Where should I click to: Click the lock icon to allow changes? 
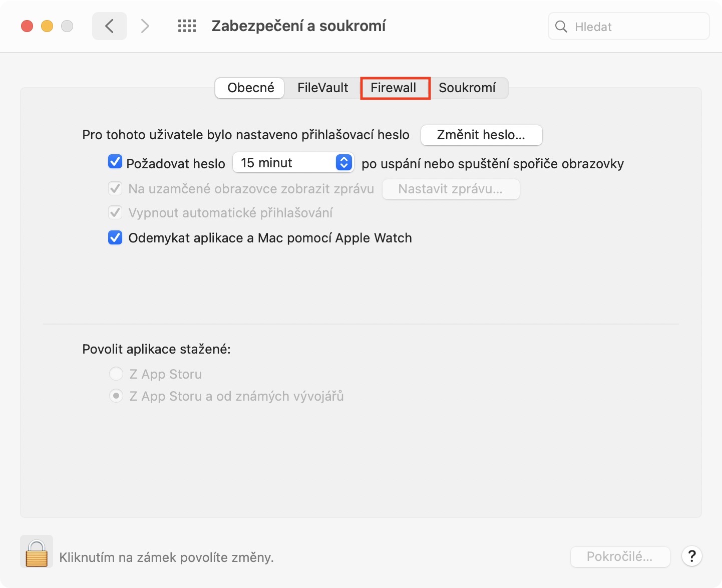coord(37,552)
